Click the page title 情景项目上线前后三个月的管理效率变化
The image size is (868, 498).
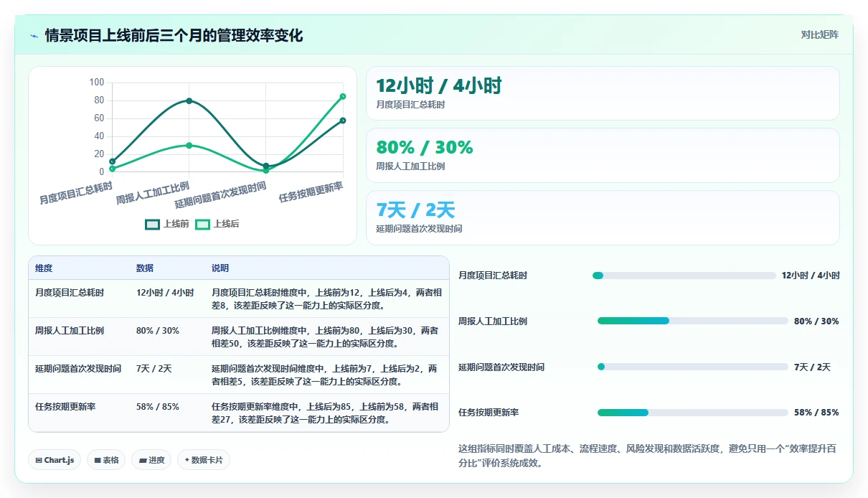pyautogui.click(x=174, y=35)
